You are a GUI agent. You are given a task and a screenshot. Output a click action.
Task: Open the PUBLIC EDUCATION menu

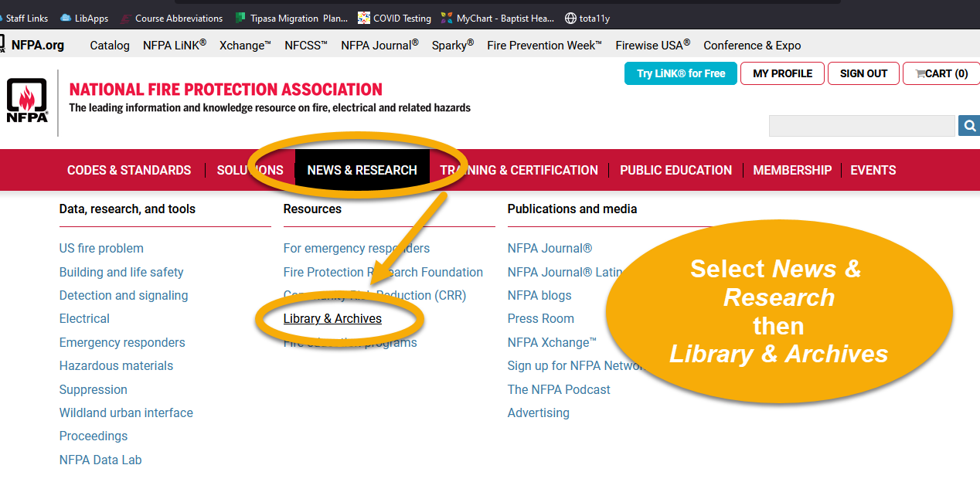coord(675,170)
